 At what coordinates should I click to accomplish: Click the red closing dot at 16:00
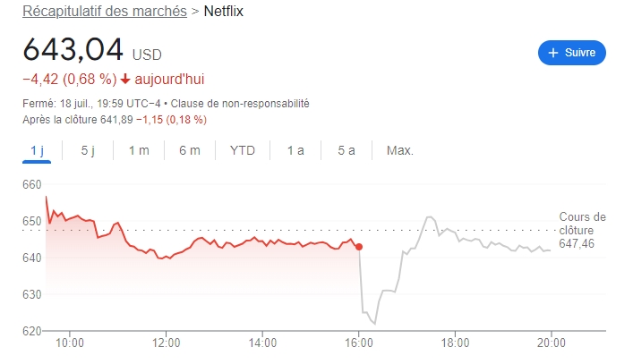pos(359,247)
